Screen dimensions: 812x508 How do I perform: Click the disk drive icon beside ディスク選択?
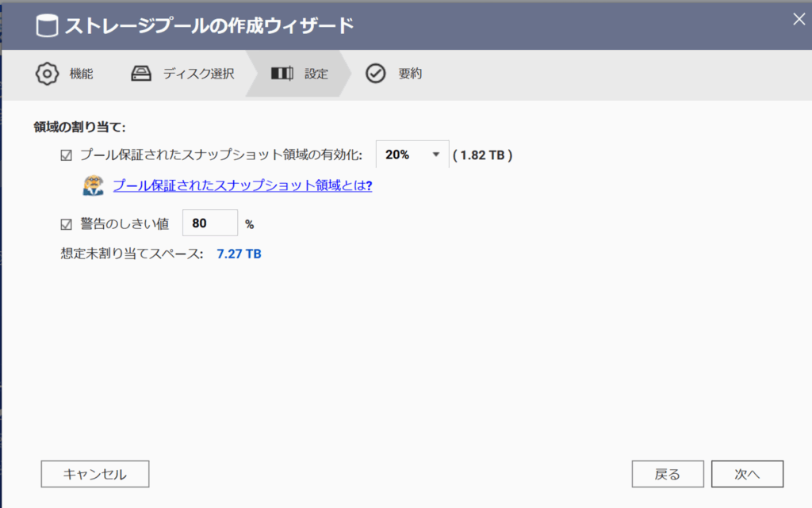[x=141, y=74]
